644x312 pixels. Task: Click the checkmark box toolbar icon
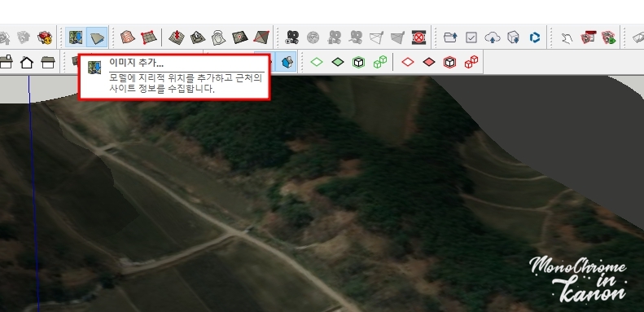tap(471, 37)
